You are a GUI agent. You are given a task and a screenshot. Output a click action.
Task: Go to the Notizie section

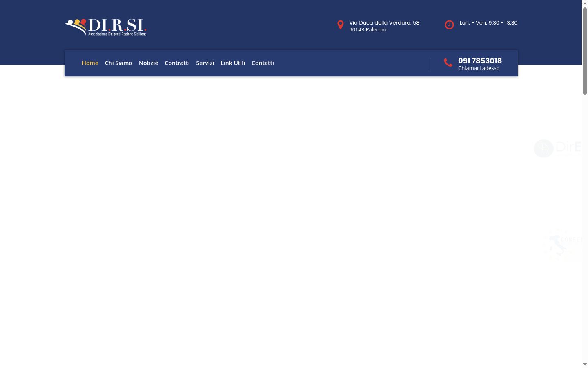coord(148,63)
